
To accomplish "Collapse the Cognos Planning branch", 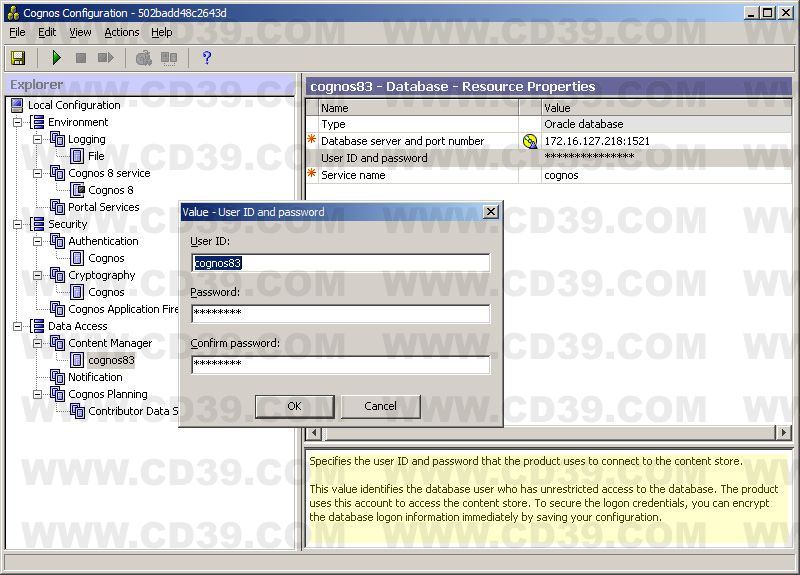I will (x=38, y=394).
